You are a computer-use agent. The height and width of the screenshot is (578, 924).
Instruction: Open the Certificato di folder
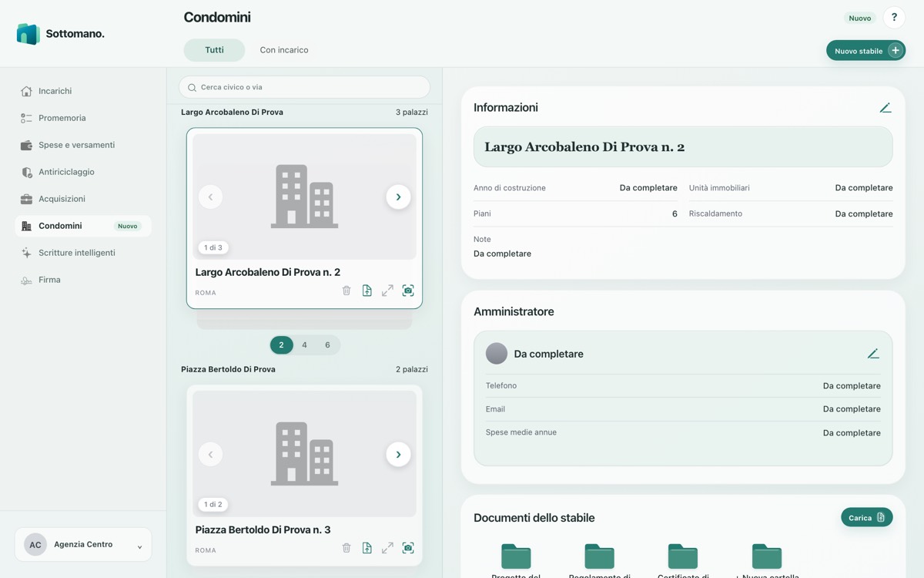[x=683, y=560]
